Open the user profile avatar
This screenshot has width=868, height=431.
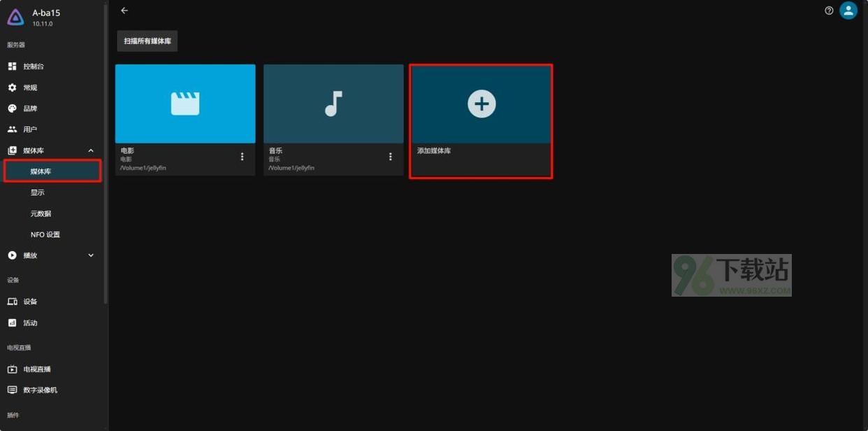[848, 10]
